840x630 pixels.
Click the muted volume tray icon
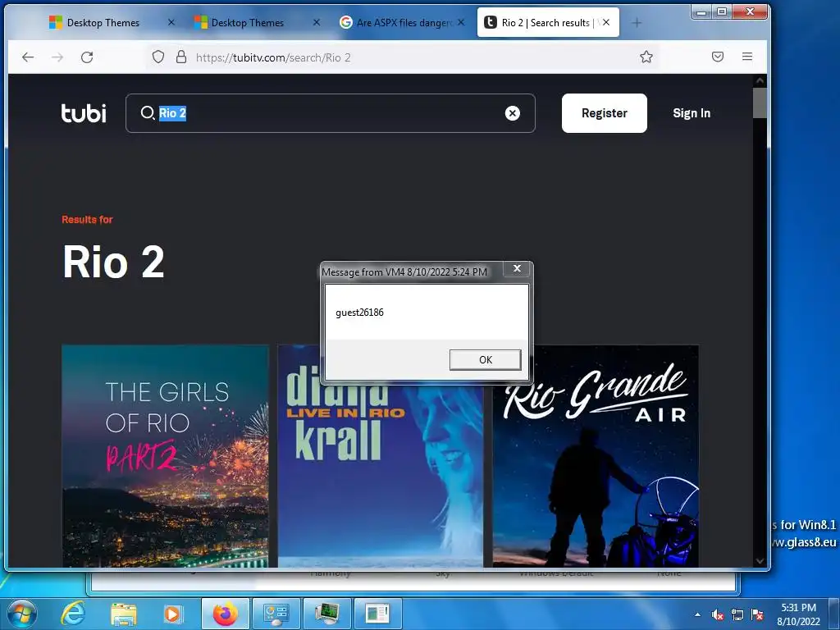(718, 614)
